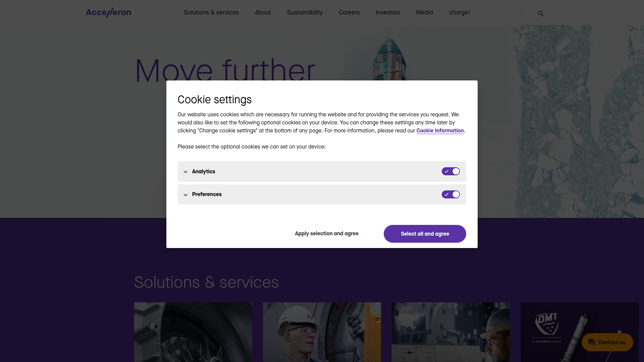The height and width of the screenshot is (362, 644).
Task: Click the Solutions & services heading
Action: pos(206,282)
